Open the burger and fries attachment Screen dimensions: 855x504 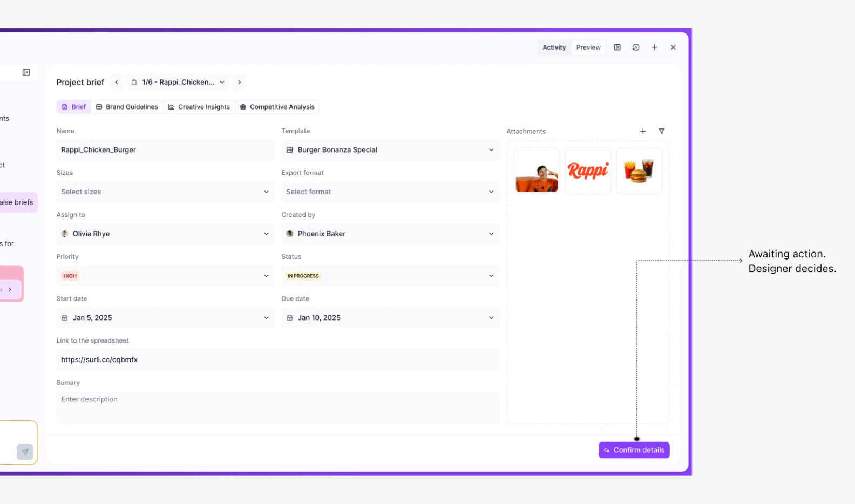[x=639, y=171]
